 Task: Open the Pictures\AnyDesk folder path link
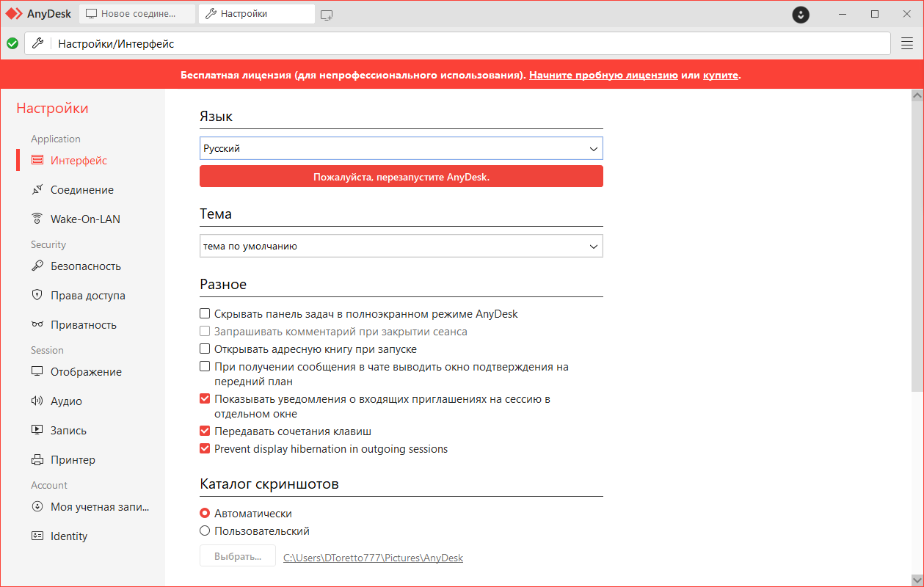[374, 558]
